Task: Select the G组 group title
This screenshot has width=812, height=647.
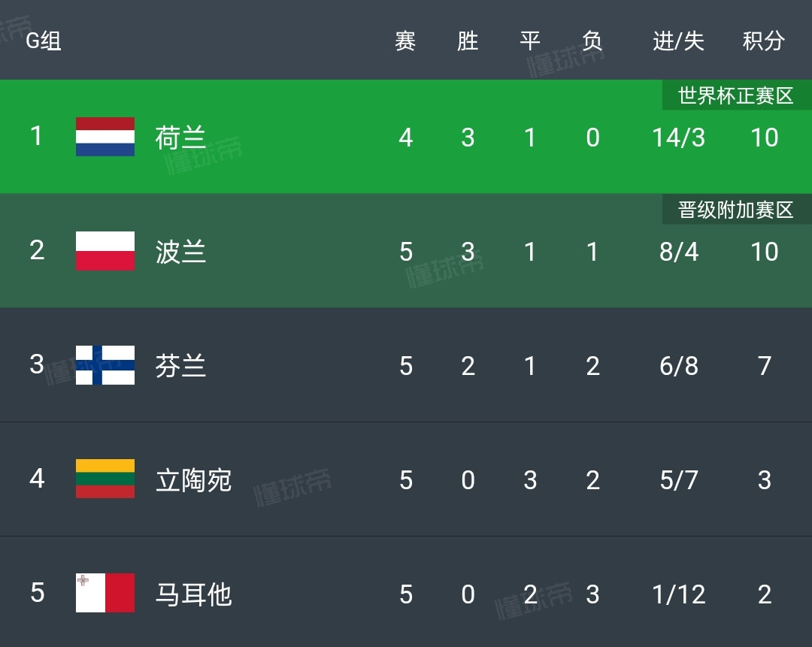Action: pyautogui.click(x=44, y=41)
